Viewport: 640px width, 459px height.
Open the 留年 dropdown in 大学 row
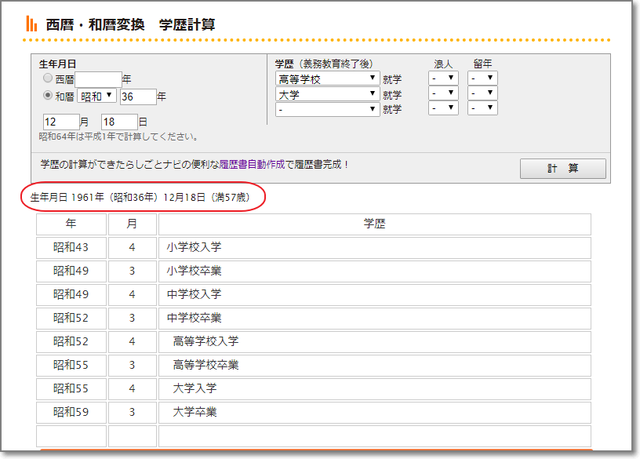(482, 94)
